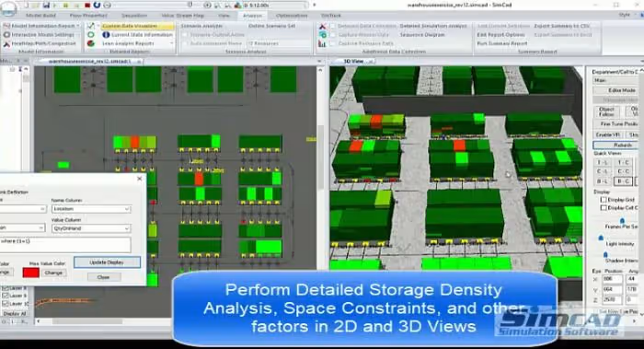Screen dimensions: 644x349
Task: Click the Shadow Intensity slider handle
Action: (x=605, y=255)
